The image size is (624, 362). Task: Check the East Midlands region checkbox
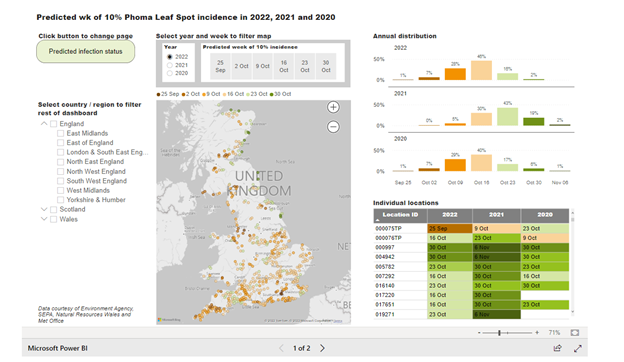click(60, 133)
